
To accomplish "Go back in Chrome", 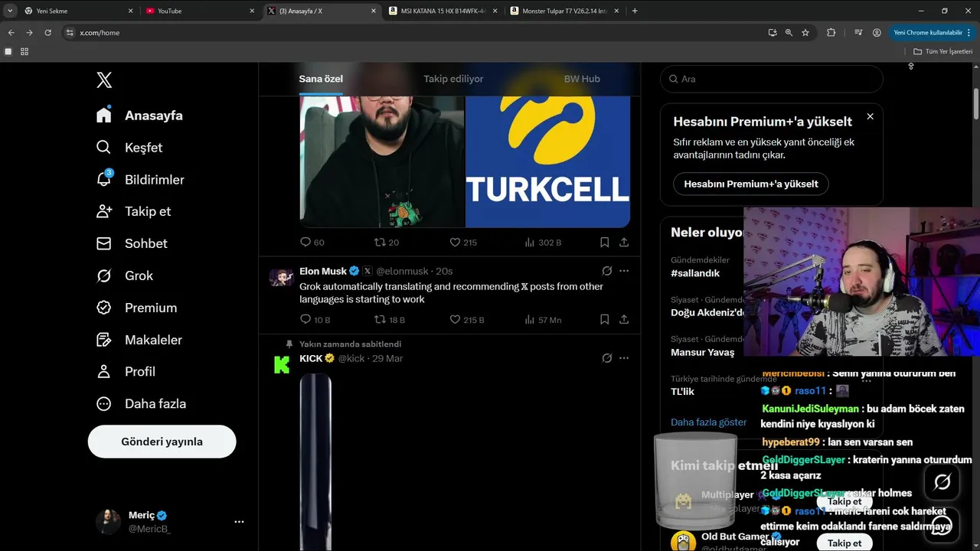I will pyautogui.click(x=11, y=33).
